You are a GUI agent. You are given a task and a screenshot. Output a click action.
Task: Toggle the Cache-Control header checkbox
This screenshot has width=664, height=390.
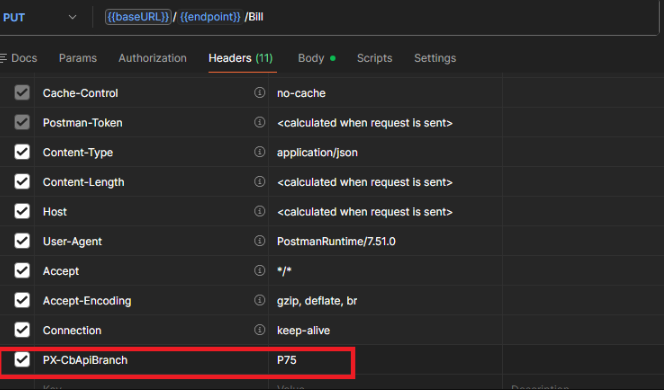(22, 93)
